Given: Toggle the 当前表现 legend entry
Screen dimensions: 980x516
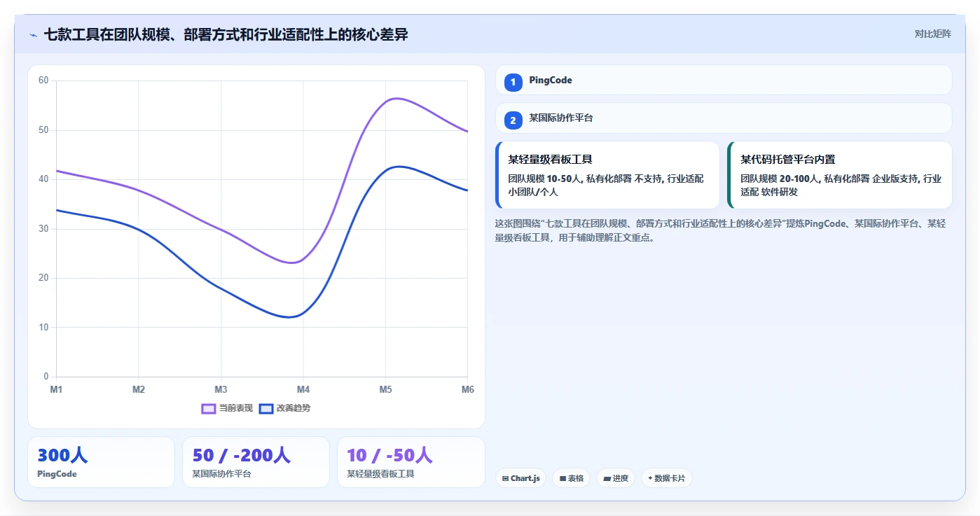Looking at the screenshot, I should (x=227, y=408).
